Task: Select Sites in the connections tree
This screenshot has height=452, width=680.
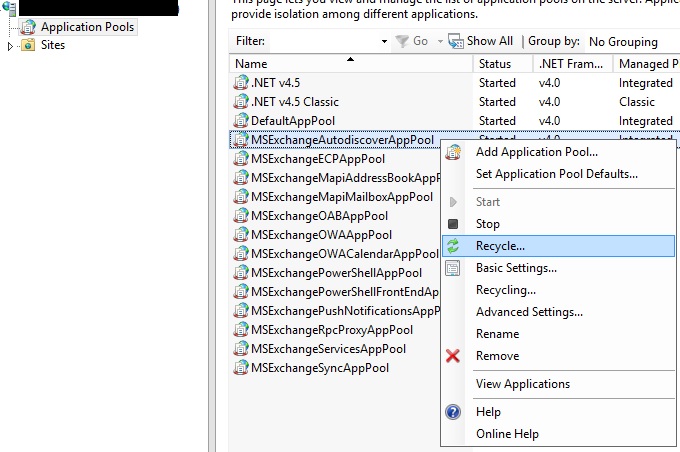Action: pos(53,45)
